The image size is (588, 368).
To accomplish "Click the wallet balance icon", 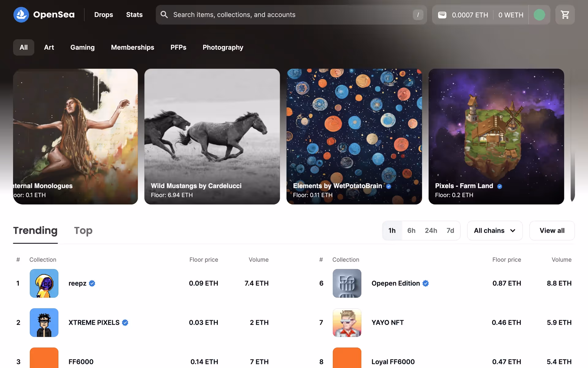I will [442, 15].
